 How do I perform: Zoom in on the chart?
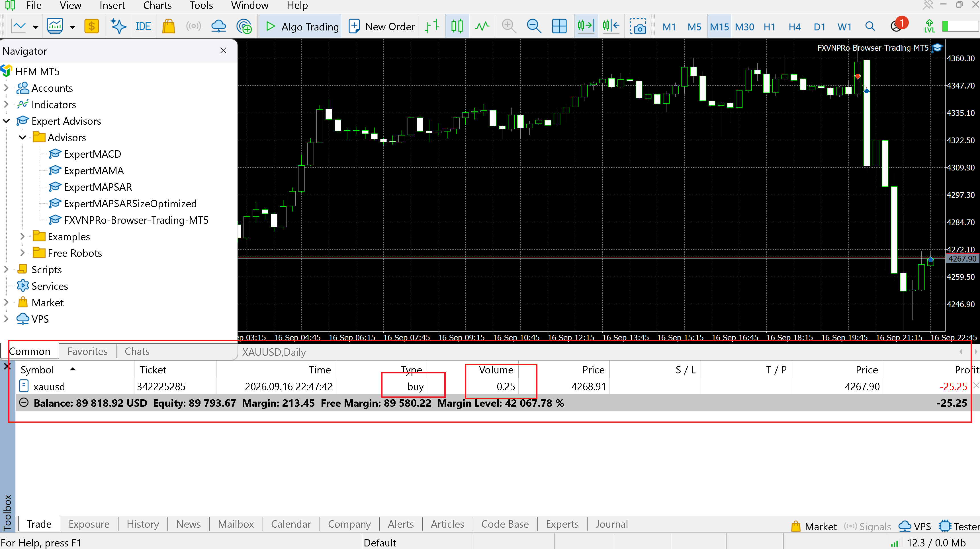pyautogui.click(x=509, y=27)
